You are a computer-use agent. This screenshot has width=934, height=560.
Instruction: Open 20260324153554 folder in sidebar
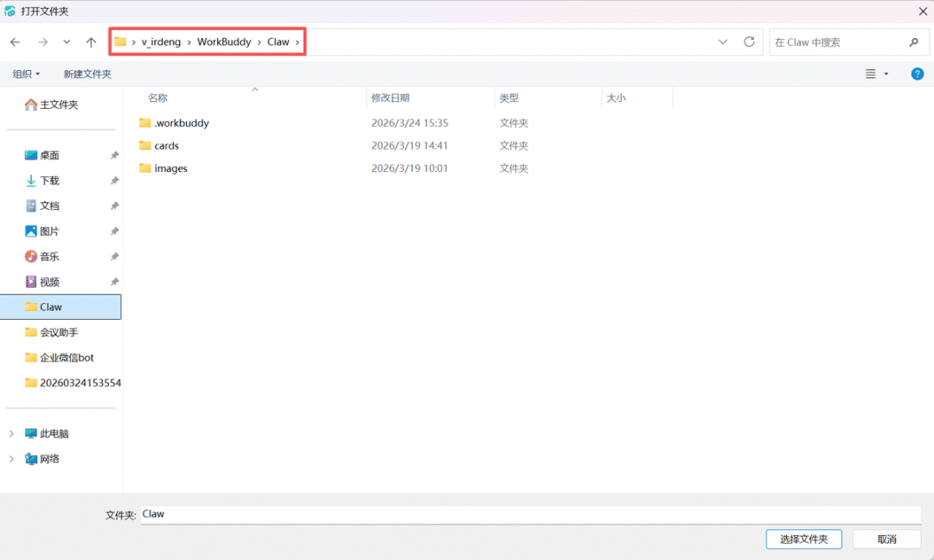(74, 383)
